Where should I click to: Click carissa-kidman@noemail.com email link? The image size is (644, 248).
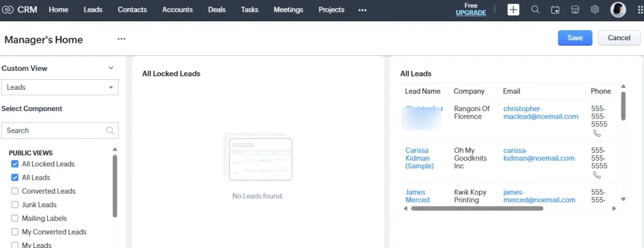[539, 154]
